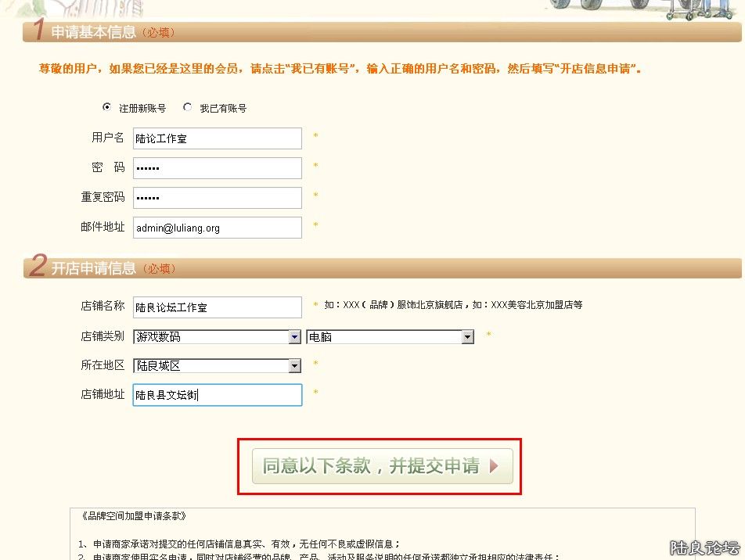The height and width of the screenshot is (560, 745).
Task: Open the 陆良城区 region dropdown
Action: pos(217,365)
